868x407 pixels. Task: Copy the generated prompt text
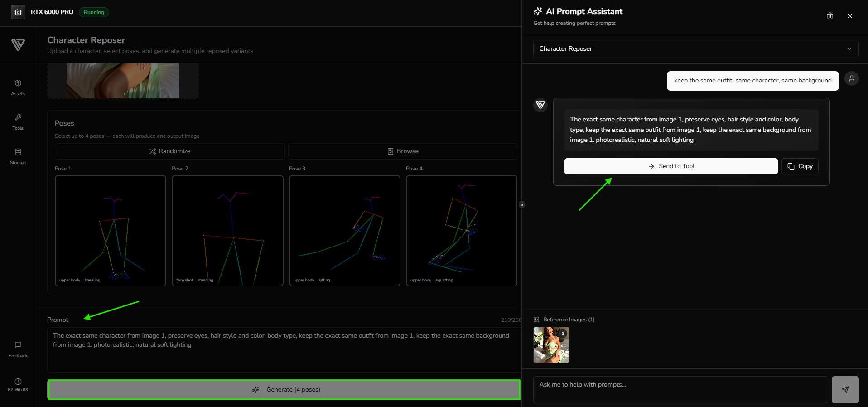click(800, 166)
